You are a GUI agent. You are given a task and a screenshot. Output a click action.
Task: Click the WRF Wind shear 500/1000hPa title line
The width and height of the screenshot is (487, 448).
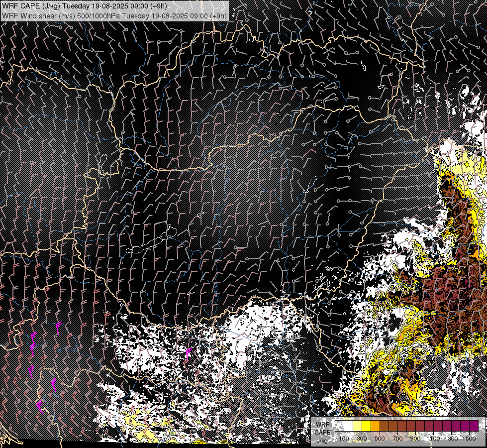click(x=114, y=16)
